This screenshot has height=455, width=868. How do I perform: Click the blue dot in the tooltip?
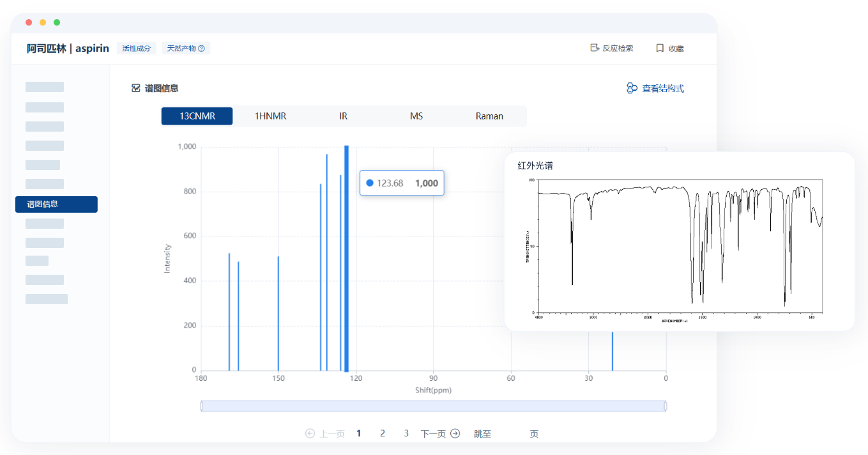click(369, 183)
